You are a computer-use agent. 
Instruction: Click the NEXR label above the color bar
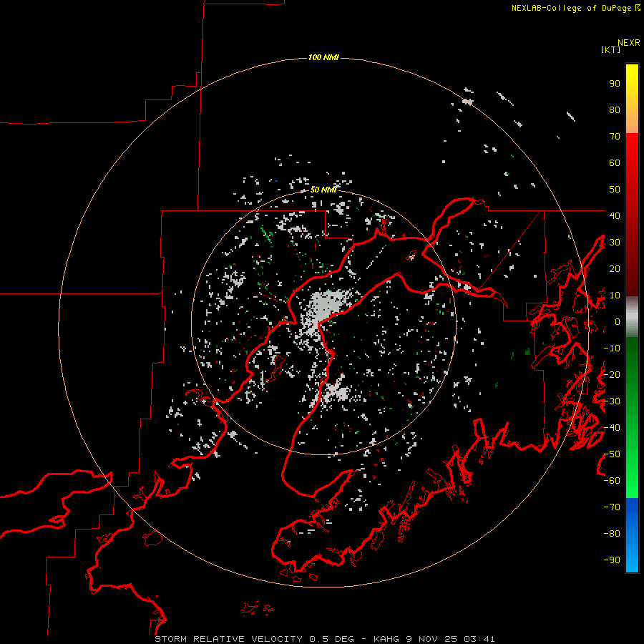629,43
